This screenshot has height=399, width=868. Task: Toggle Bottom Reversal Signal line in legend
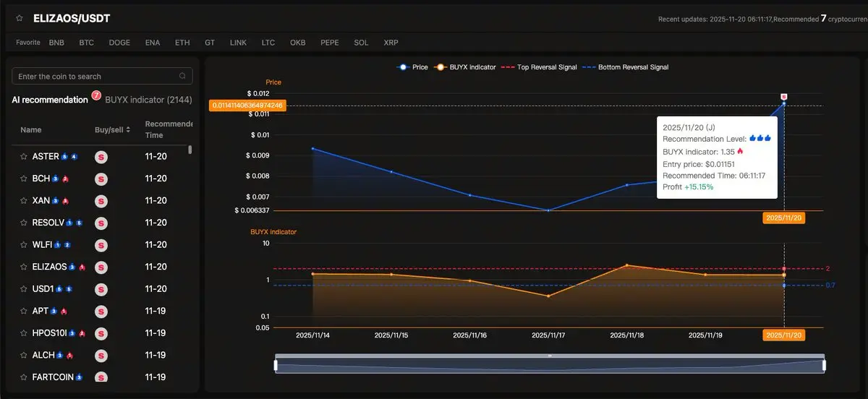pyautogui.click(x=626, y=67)
